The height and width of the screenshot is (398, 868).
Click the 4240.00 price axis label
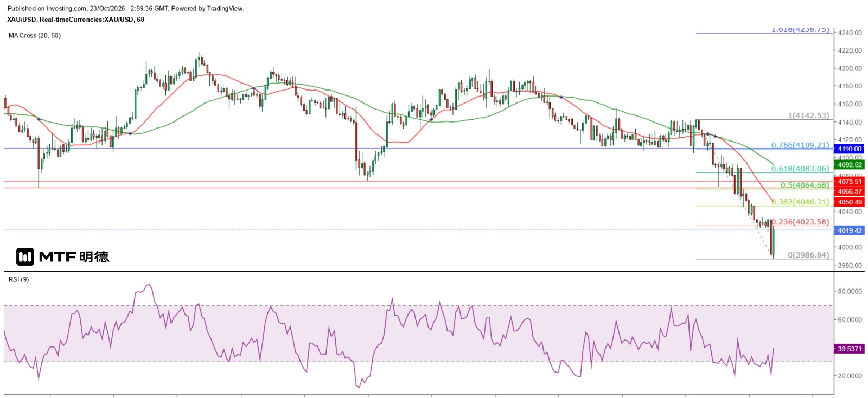[850, 33]
